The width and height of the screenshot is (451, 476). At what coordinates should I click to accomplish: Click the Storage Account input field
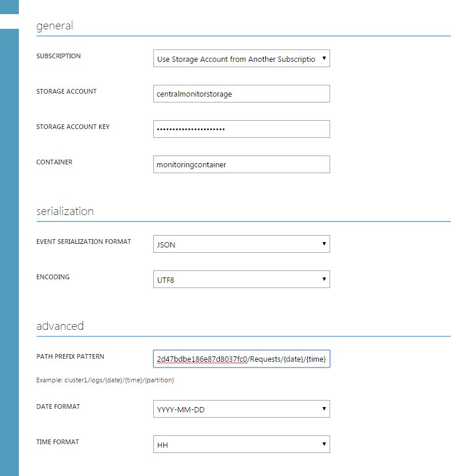point(242,94)
